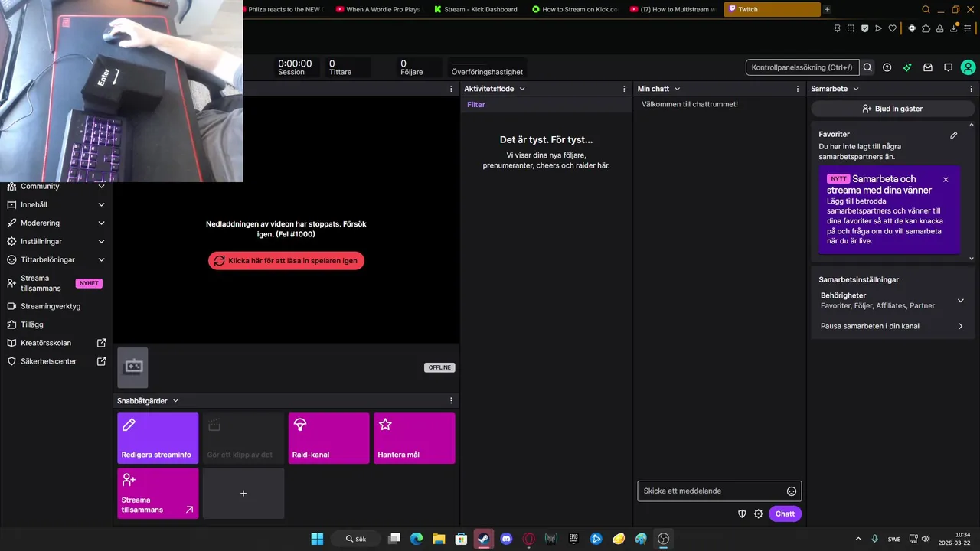Image resolution: width=980 pixels, height=551 pixels.
Task: Open Pausa samarbeten i din kanal
Action: pyautogui.click(x=892, y=326)
